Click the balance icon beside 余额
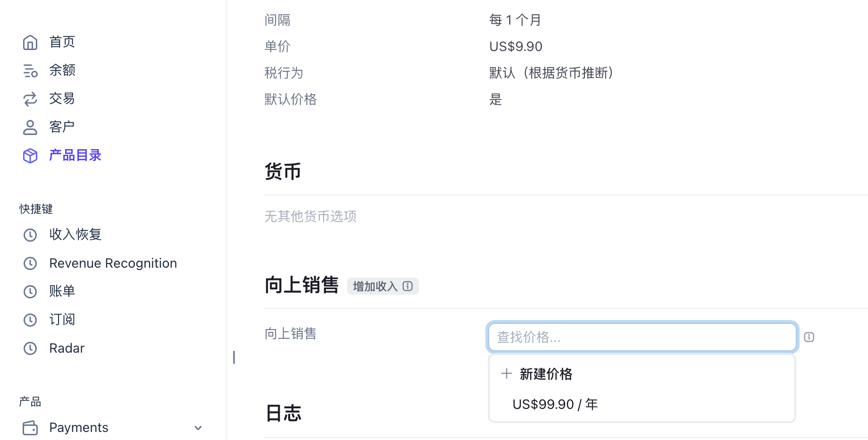Screen dimensions: 868x440 coord(30,71)
